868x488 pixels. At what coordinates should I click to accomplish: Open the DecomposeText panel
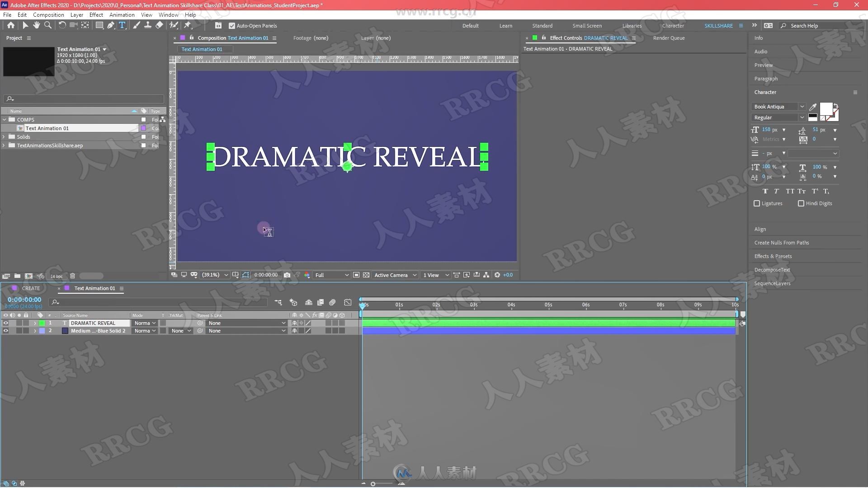[772, 270]
